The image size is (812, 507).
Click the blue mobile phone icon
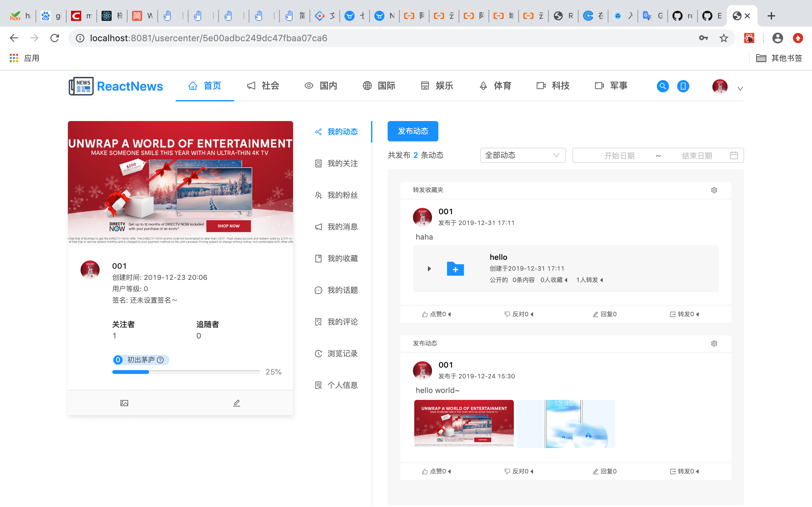coord(683,86)
